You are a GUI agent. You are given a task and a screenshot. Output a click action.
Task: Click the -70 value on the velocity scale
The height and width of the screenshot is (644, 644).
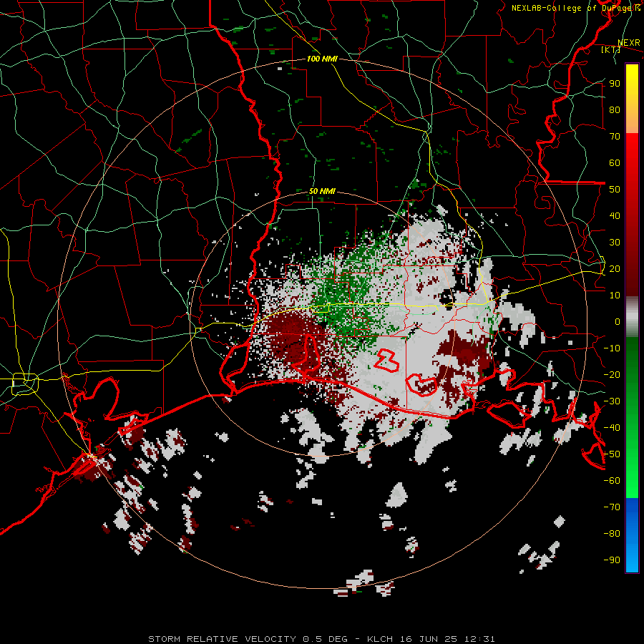612,507
